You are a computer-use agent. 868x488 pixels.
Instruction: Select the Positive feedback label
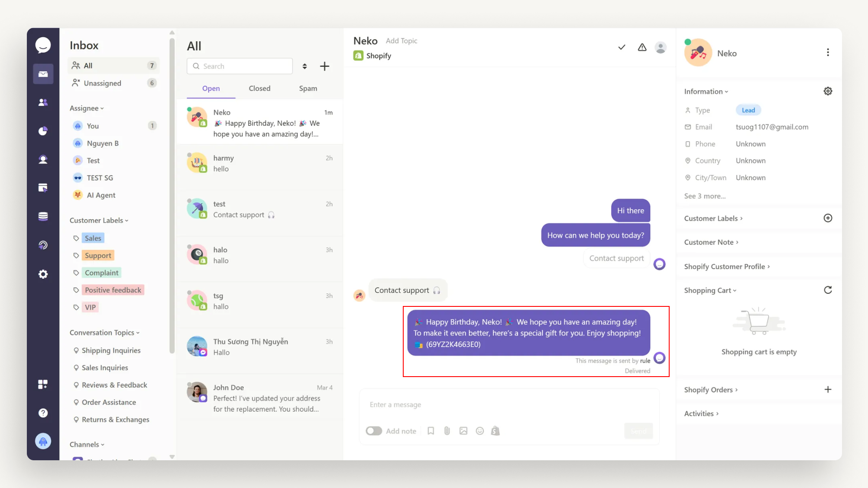pyautogui.click(x=113, y=290)
